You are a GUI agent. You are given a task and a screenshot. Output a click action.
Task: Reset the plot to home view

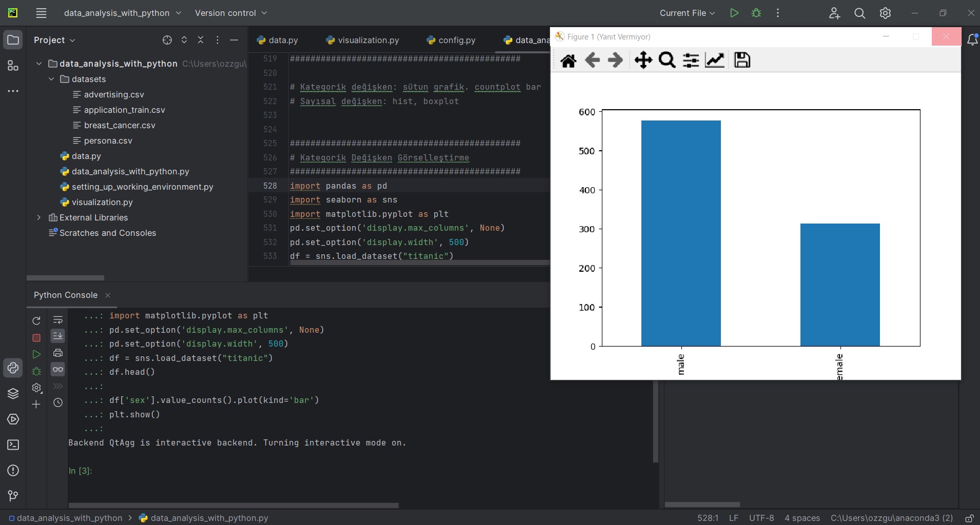pos(569,60)
